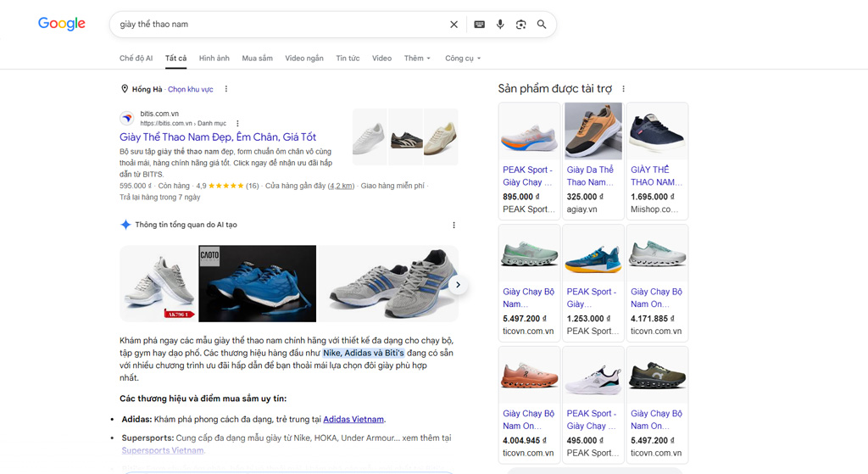Click the price 325.000 đ
This screenshot has width=868, height=474.
tap(585, 197)
